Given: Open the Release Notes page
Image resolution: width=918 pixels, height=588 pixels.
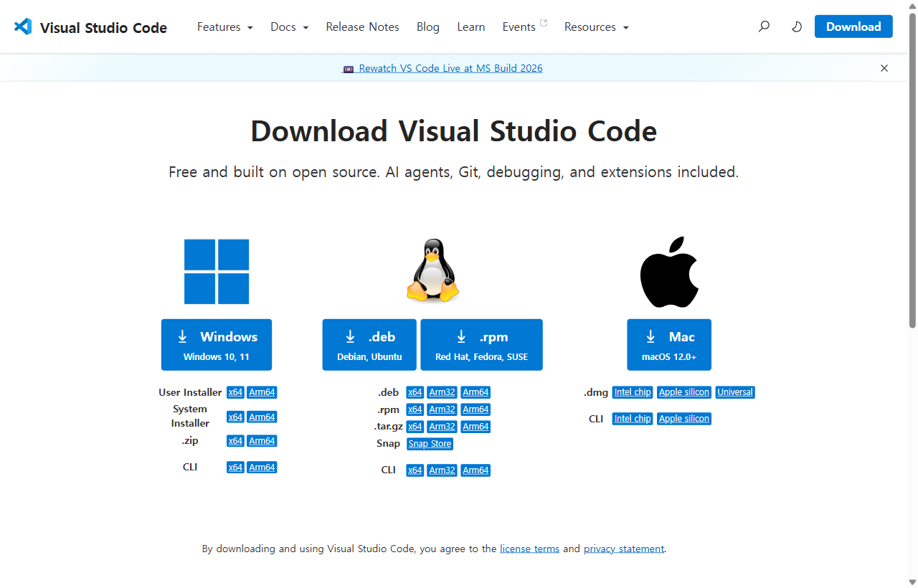Looking at the screenshot, I should (x=362, y=27).
